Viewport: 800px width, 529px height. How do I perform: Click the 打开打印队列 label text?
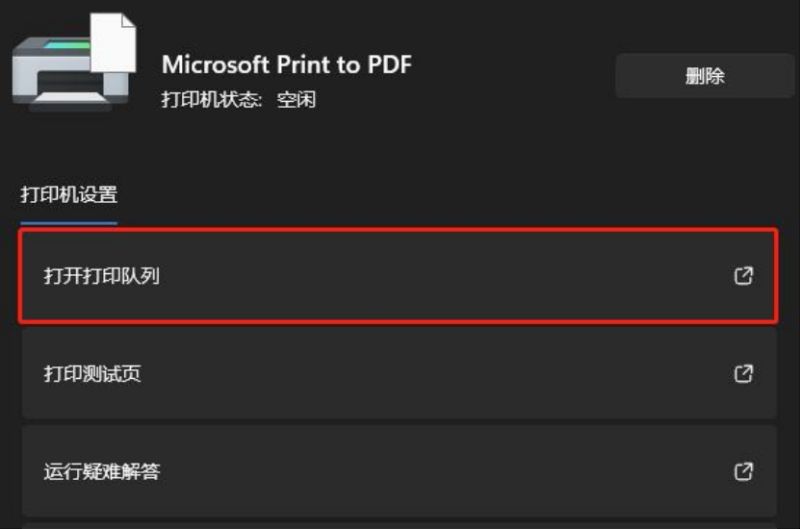pyautogui.click(x=101, y=277)
